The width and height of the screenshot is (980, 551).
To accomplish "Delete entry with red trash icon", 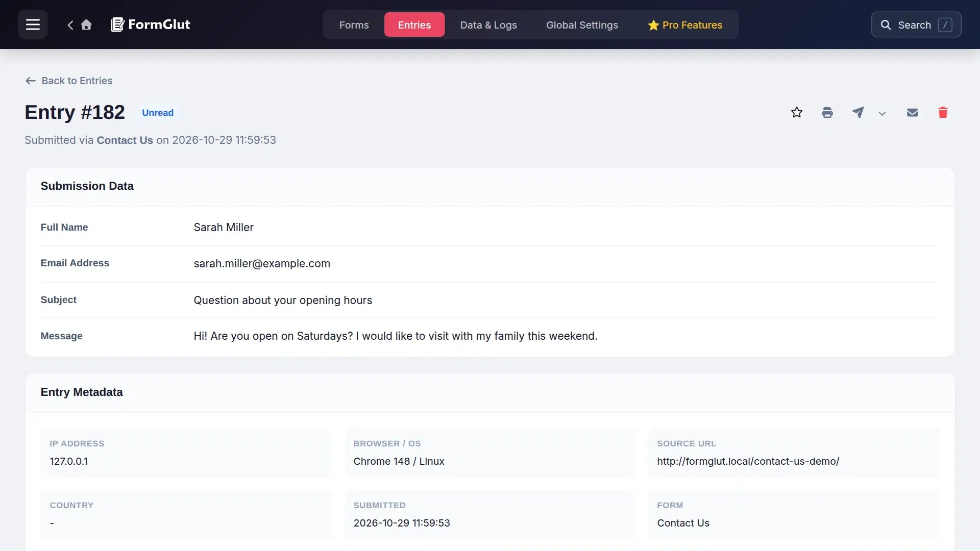I will click(x=943, y=112).
